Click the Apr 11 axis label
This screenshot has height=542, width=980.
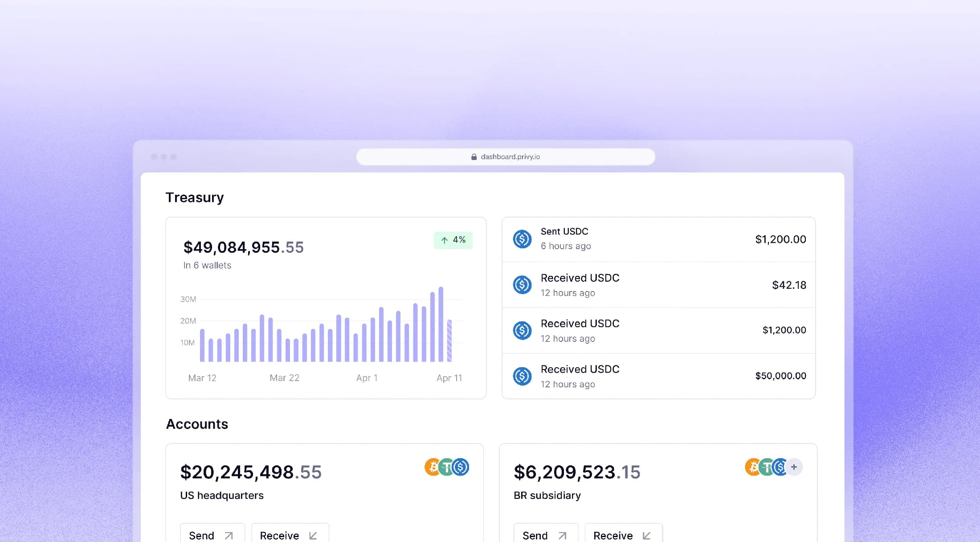[449, 378]
